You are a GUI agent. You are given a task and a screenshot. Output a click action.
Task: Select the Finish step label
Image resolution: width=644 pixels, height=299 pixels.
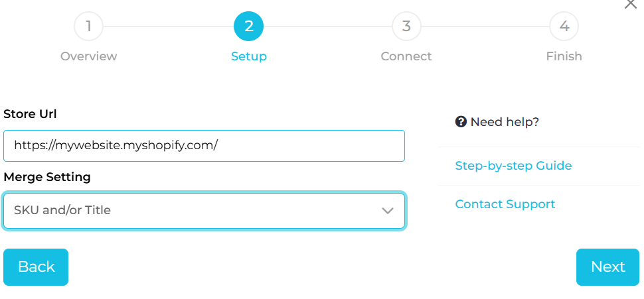(564, 56)
